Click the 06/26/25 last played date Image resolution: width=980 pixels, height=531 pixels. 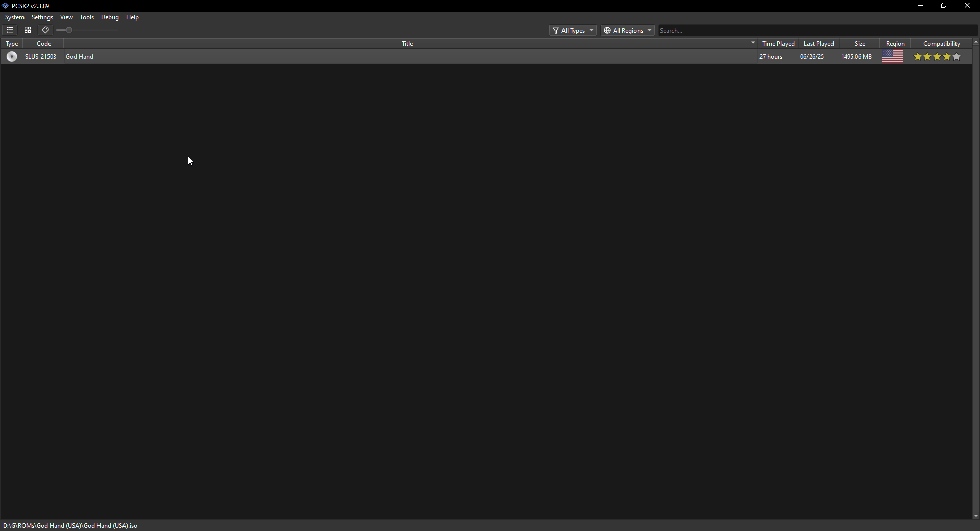(812, 57)
